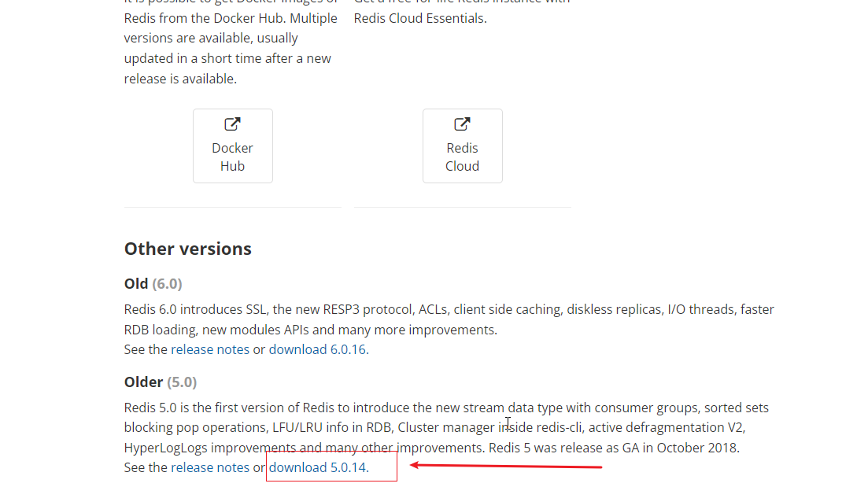This screenshot has height=487, width=868.
Task: Click the external-link icon on Docker Hub card
Action: [x=232, y=124]
